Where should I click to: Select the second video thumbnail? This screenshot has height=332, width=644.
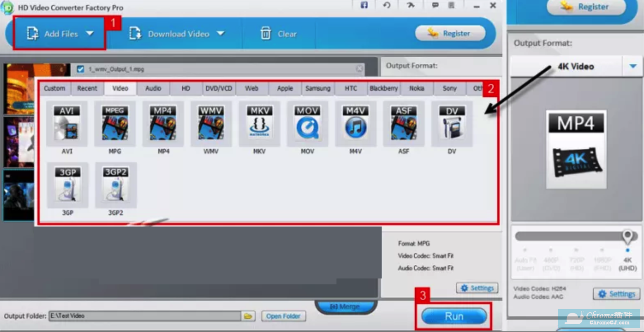pos(19,142)
